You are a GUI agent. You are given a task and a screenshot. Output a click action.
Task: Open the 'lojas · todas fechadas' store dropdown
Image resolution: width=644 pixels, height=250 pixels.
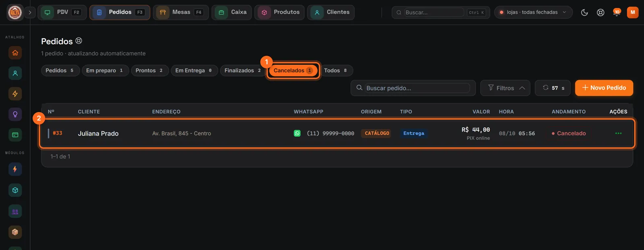pos(533,12)
